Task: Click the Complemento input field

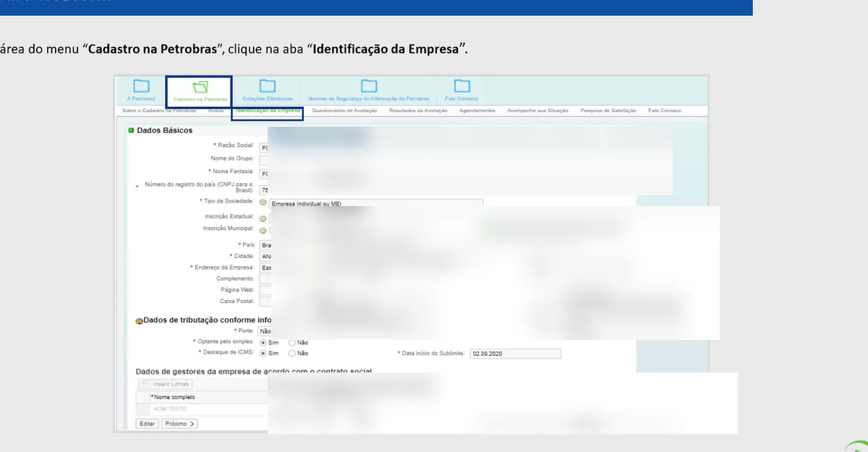Action: [264, 278]
